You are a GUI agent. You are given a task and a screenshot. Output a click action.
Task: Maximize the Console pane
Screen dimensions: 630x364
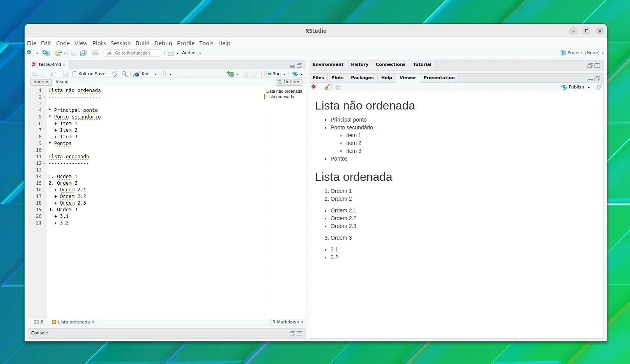pyautogui.click(x=299, y=334)
